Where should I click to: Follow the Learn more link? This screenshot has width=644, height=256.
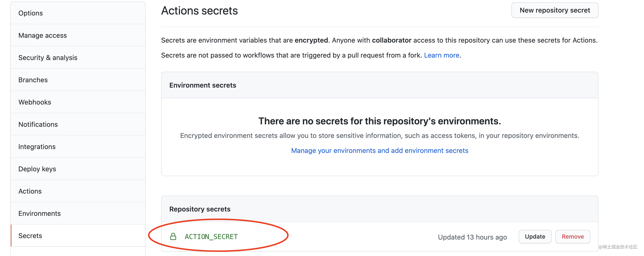click(442, 55)
